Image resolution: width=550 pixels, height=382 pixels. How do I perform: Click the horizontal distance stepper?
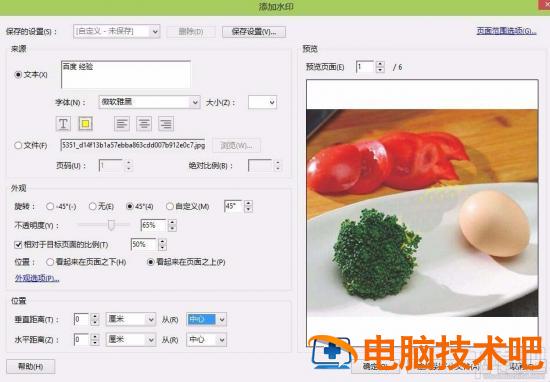click(x=95, y=340)
